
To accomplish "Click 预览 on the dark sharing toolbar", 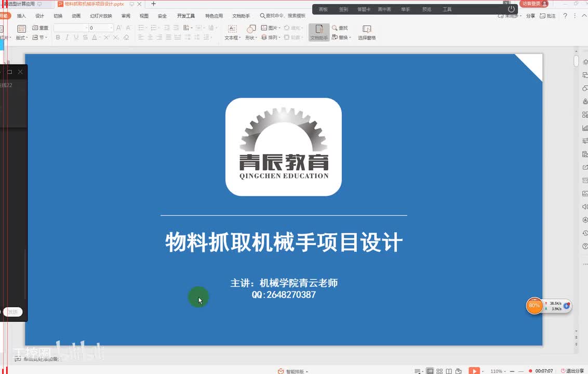I will pyautogui.click(x=427, y=9).
